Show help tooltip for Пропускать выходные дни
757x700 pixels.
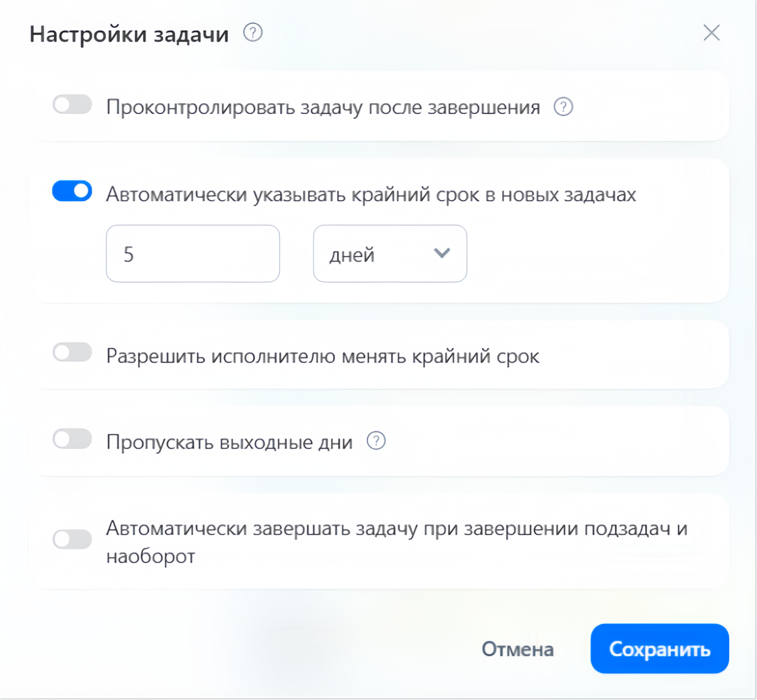(376, 441)
